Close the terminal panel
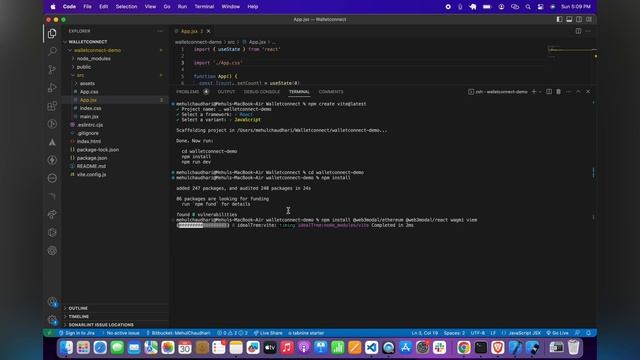640x360 pixels. (x=588, y=92)
